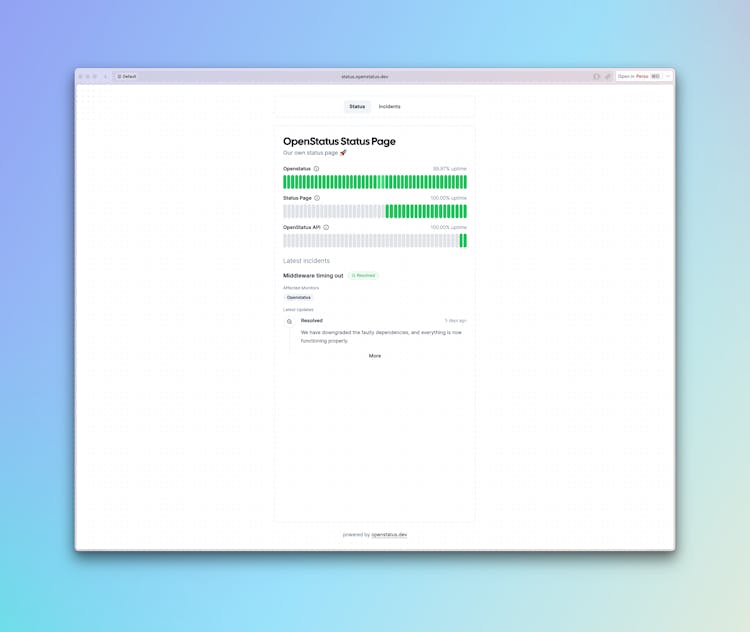The height and width of the screenshot is (632, 750).
Task: Click the magnifier icon next to Resolved update
Action: [x=290, y=321]
